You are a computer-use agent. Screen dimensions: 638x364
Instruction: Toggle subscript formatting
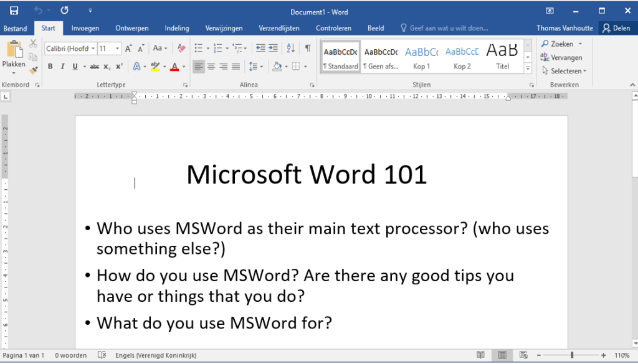107,66
